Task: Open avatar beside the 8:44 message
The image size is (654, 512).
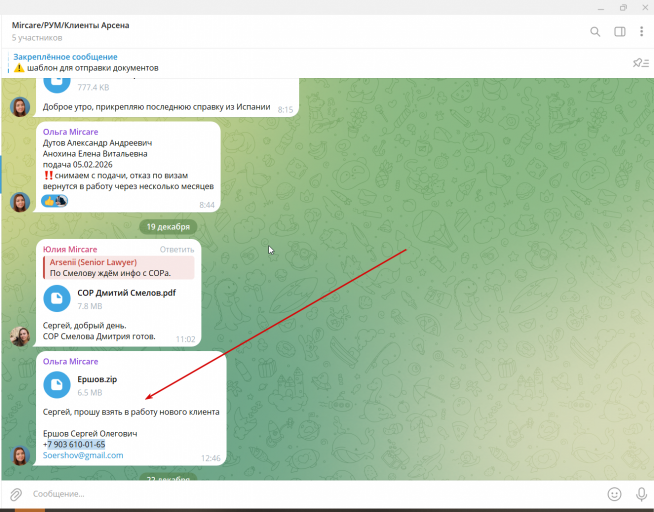Action: tap(20, 202)
